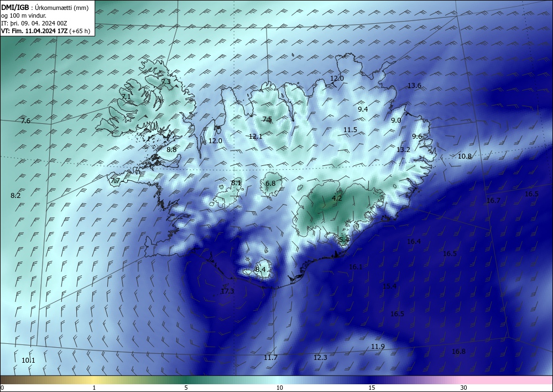Click the '15' label on the color scale
This screenshot has height=392, width=553.
click(x=372, y=388)
